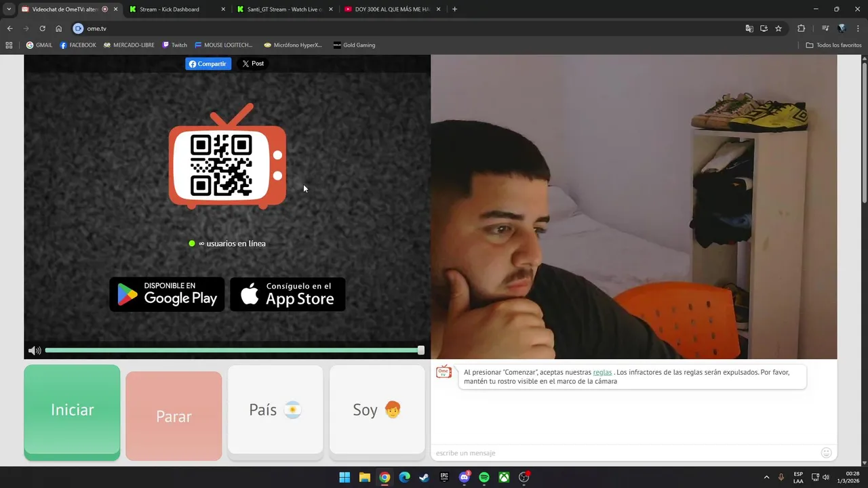Start chatting with the Iniciar button

click(72, 412)
